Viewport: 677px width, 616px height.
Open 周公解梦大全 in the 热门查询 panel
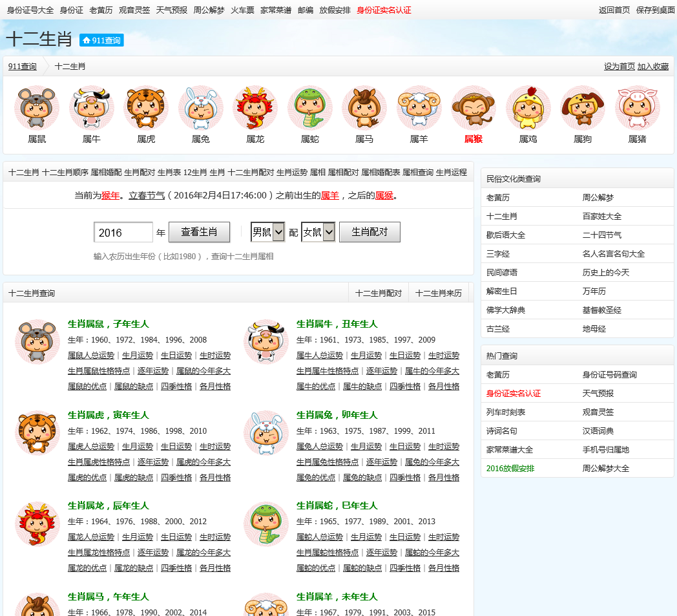point(605,468)
